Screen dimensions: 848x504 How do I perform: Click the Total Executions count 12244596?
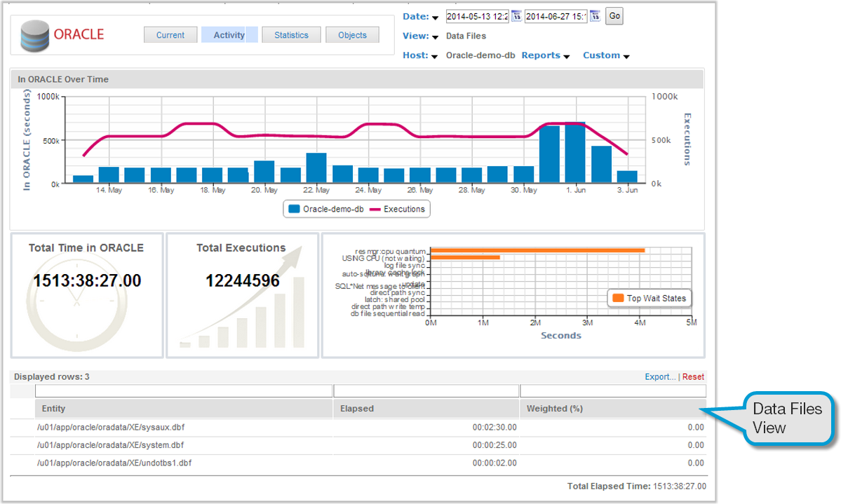(x=243, y=281)
